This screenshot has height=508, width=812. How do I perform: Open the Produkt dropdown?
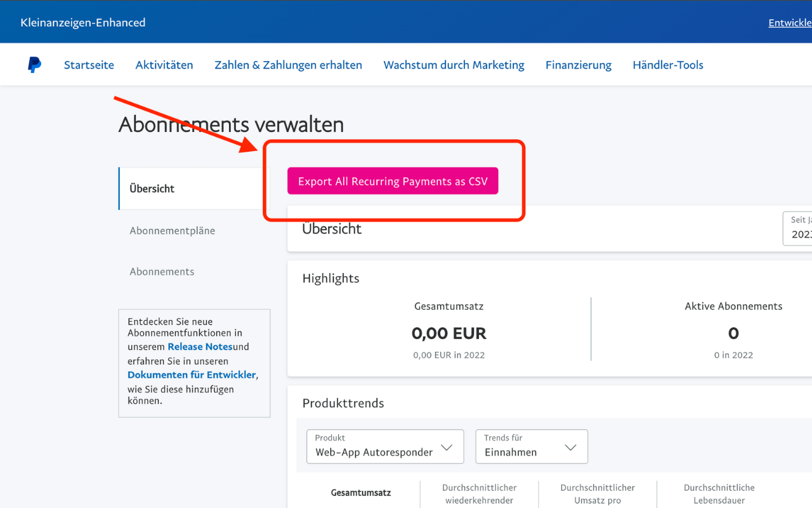tap(384, 446)
